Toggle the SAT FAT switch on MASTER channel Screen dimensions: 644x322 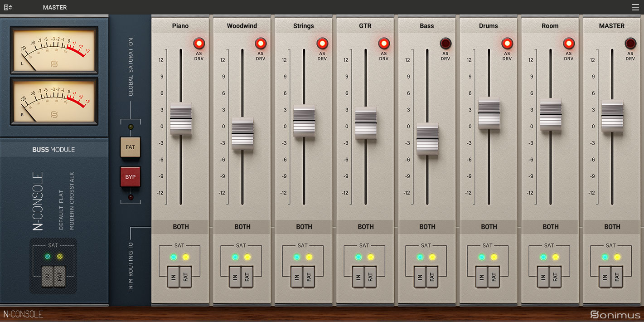617,277
